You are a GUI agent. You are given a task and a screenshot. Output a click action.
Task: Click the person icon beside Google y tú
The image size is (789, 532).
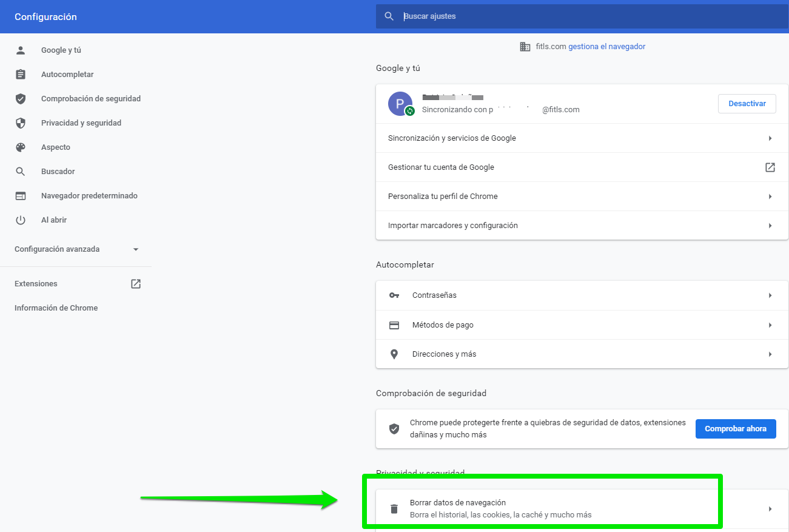pos(21,50)
